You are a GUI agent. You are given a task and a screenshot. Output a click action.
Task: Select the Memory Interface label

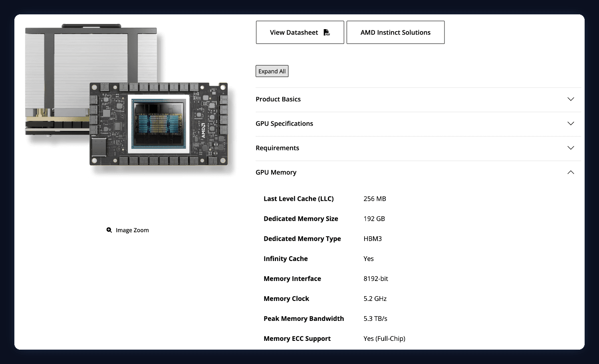tap(292, 278)
